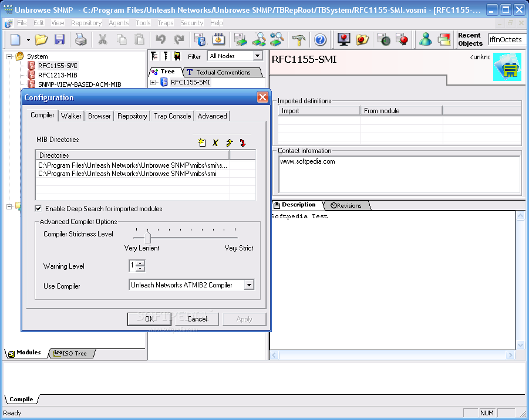Open the Revisions tab
The image size is (529, 420).
(x=346, y=205)
